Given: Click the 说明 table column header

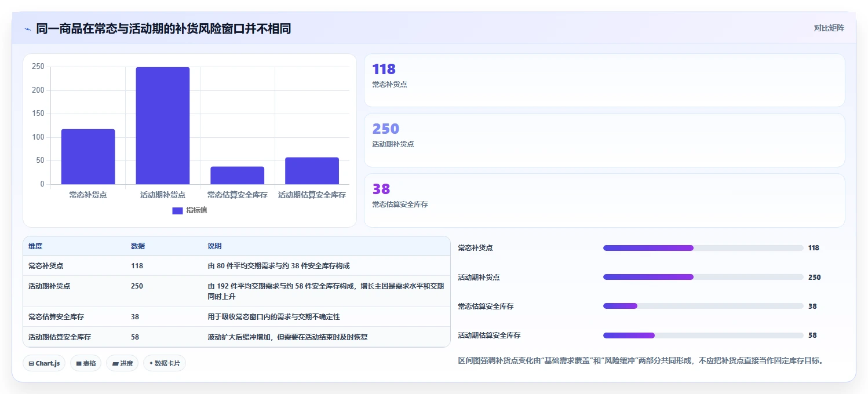Looking at the screenshot, I should point(215,246).
